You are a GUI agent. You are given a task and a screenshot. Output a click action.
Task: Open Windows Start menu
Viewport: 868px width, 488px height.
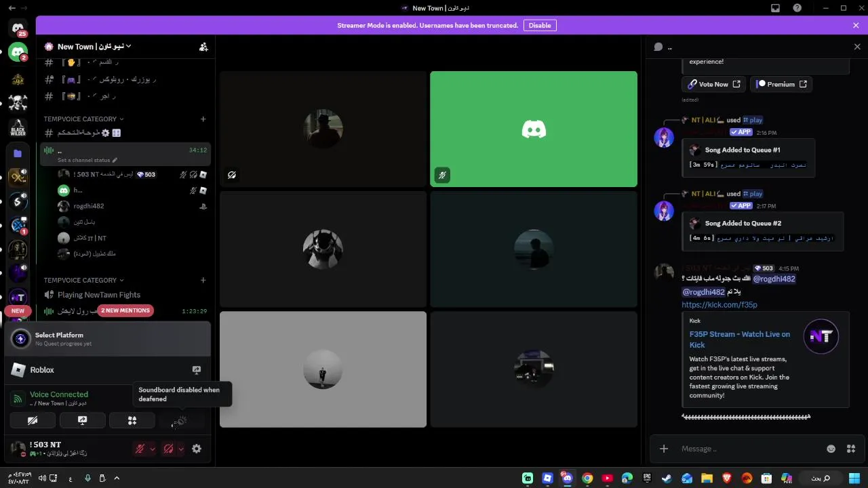click(x=854, y=479)
